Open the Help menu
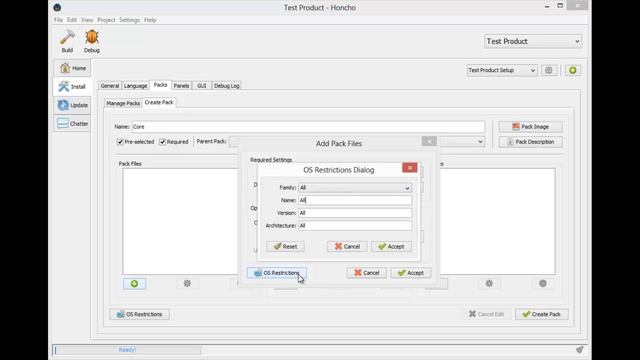This screenshot has height=360, width=640. click(x=150, y=20)
